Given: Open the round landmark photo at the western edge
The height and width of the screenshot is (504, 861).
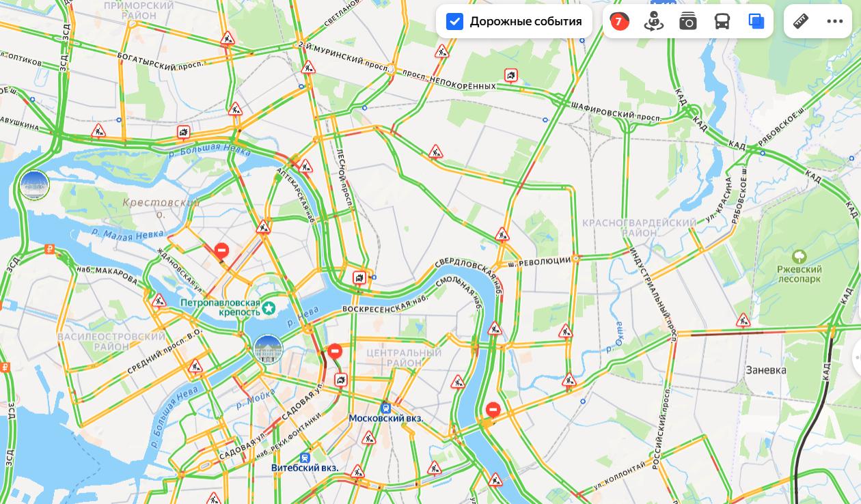Looking at the screenshot, I should tap(34, 184).
